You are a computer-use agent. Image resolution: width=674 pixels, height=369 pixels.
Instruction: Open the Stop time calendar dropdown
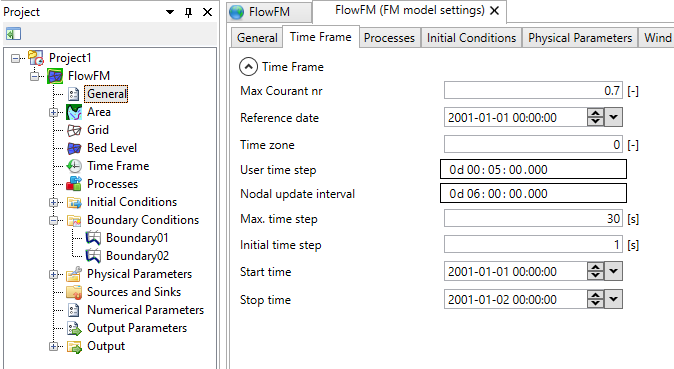point(613,299)
